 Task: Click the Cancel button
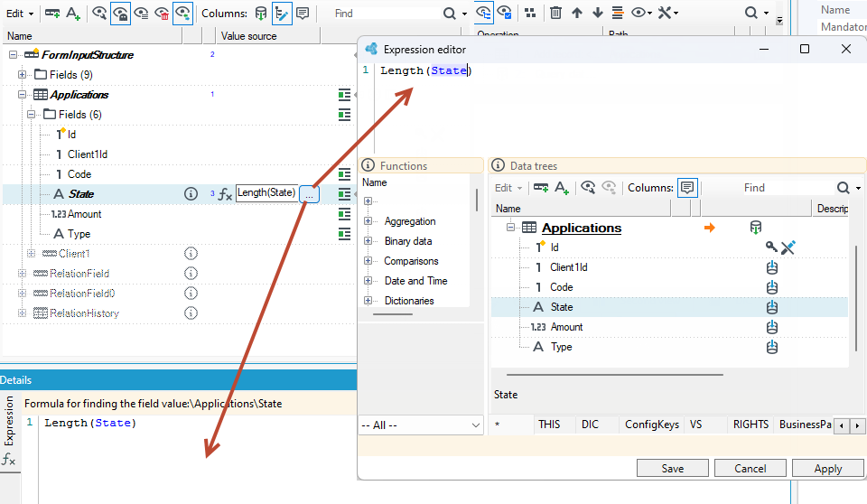750,468
